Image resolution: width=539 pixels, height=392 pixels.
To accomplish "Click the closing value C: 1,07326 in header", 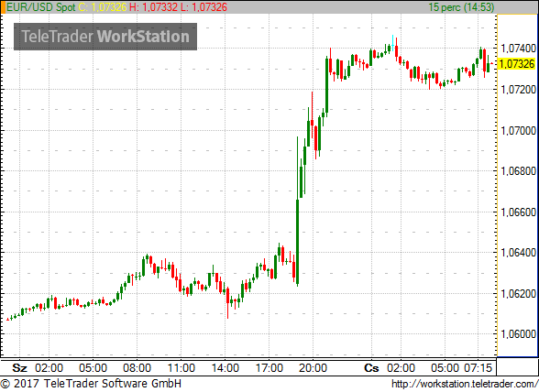I will [x=103, y=7].
